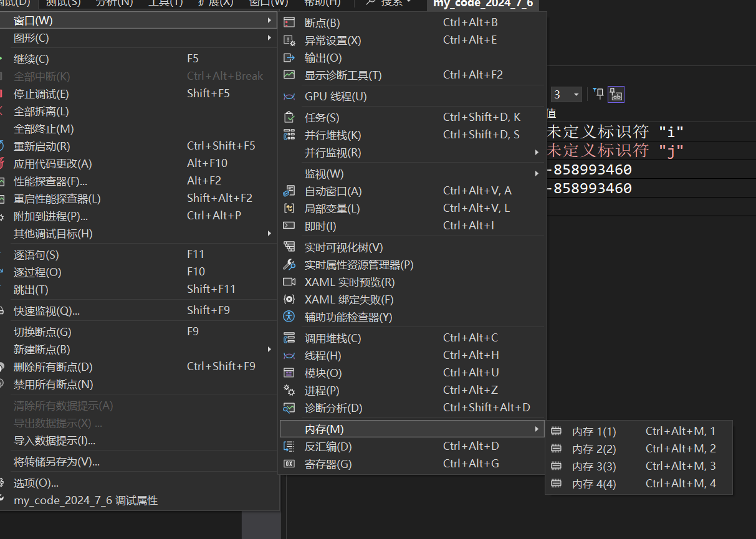Toggle the pinned-filter icon in watch toolbar
This screenshot has height=539, width=756.
coord(598,94)
